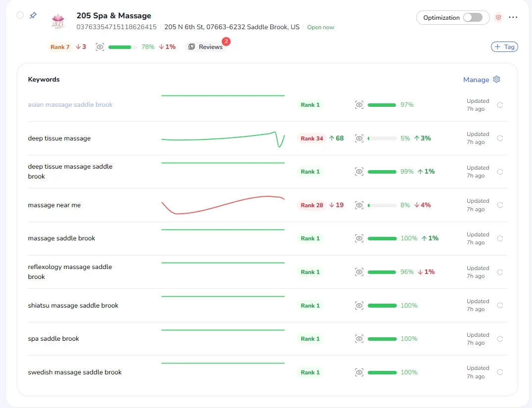Refresh the deep tissue massage keyword

(x=500, y=138)
